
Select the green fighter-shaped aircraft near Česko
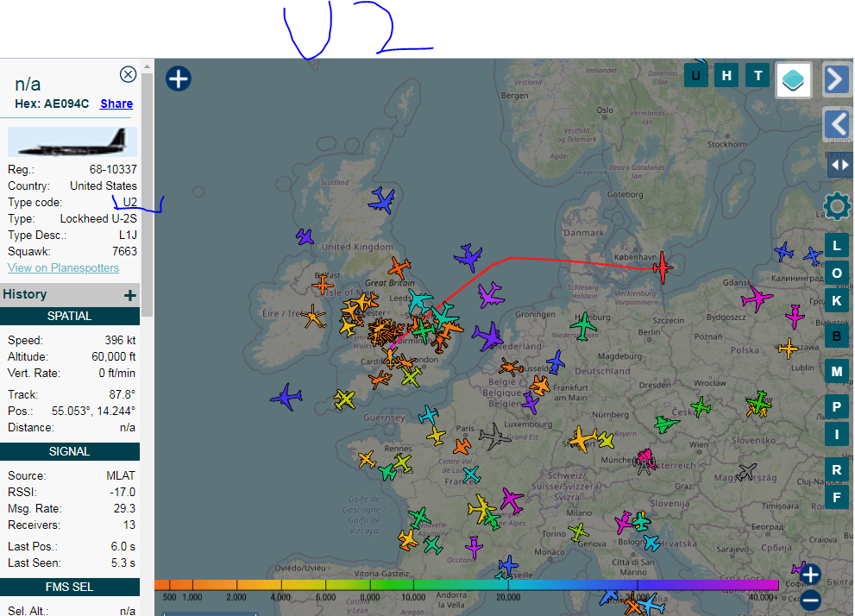coord(666,424)
